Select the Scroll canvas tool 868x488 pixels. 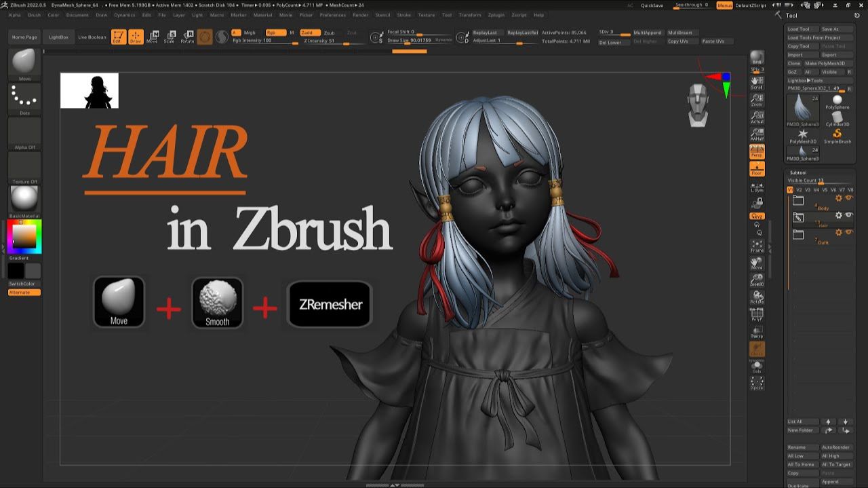(757, 82)
